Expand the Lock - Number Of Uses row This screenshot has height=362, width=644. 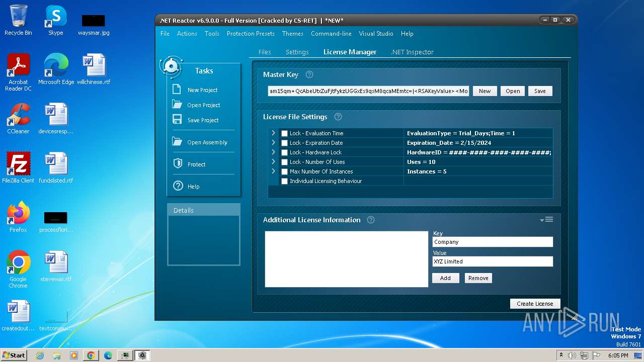point(273,161)
